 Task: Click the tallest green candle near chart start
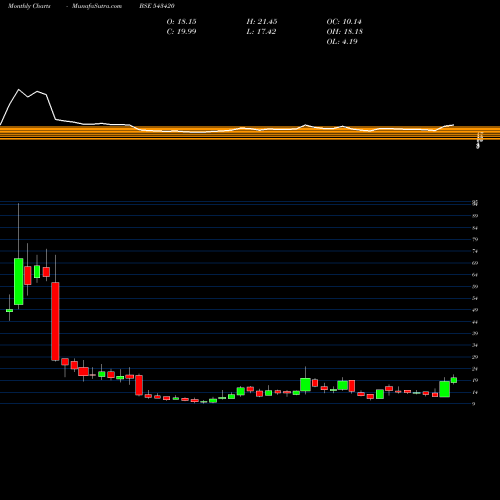[x=19, y=281]
